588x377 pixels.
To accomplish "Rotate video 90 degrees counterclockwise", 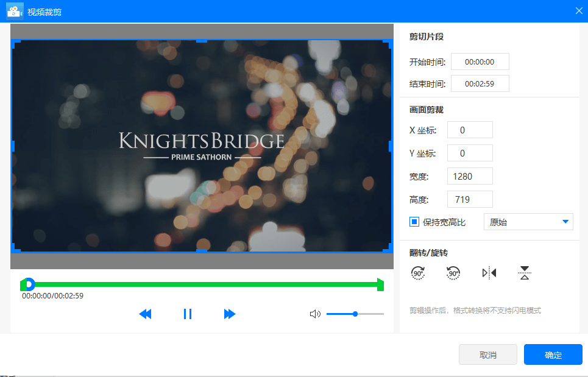I will (x=453, y=273).
